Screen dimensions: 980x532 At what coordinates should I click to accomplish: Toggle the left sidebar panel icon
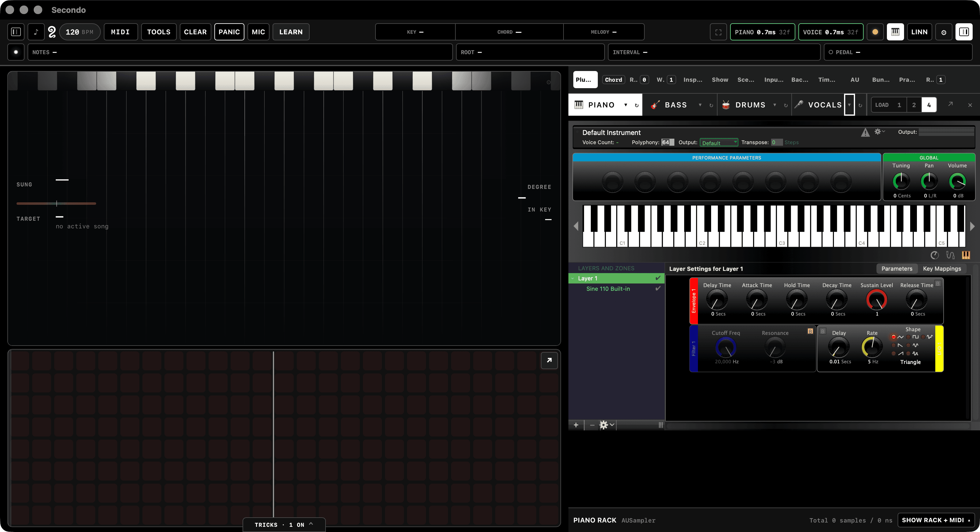coord(16,32)
